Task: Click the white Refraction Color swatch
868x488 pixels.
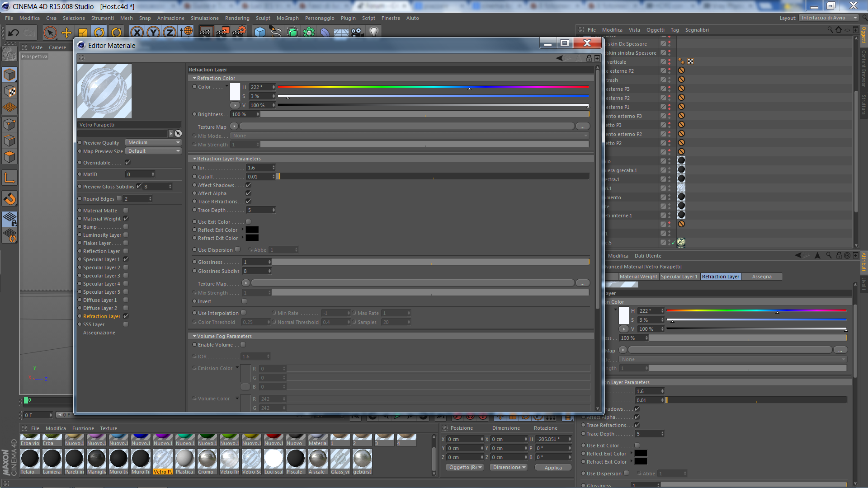Action: (235, 92)
